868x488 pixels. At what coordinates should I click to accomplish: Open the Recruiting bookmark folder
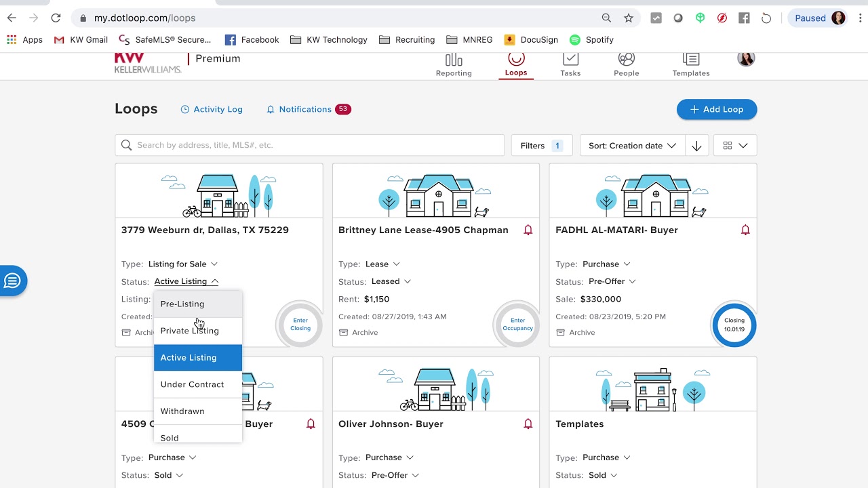click(407, 40)
